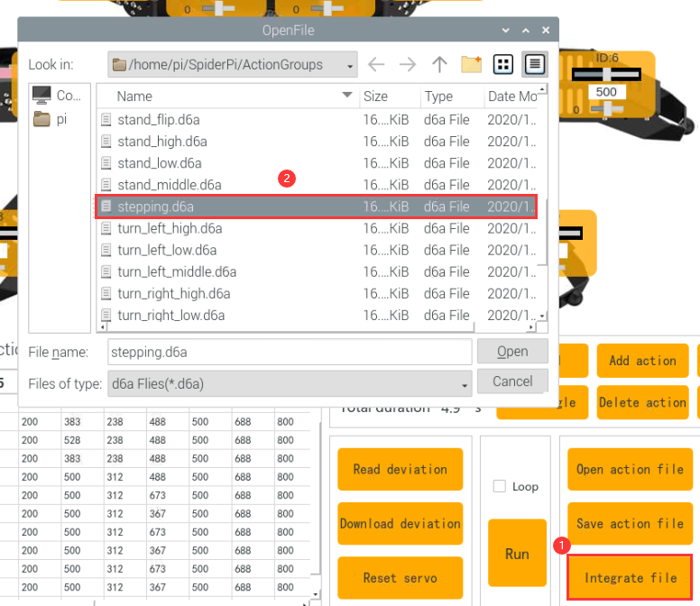Click the Run button
Viewport: 700px width, 606px height.
[517, 553]
